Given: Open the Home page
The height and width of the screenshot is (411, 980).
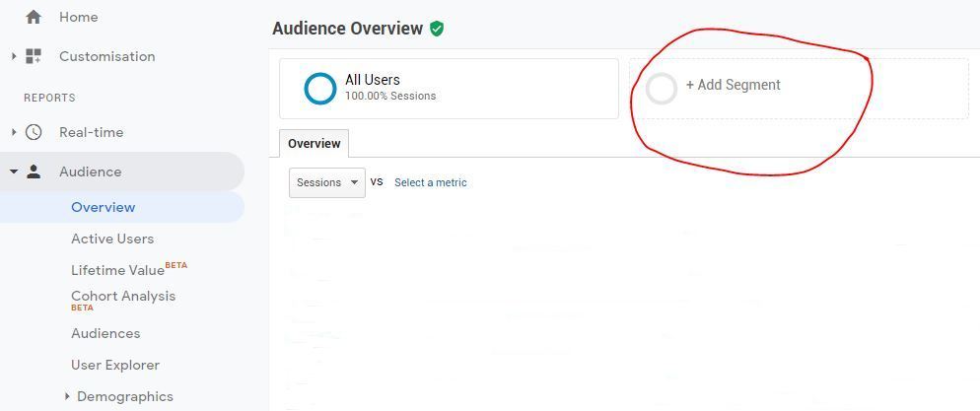Looking at the screenshot, I should (79, 18).
